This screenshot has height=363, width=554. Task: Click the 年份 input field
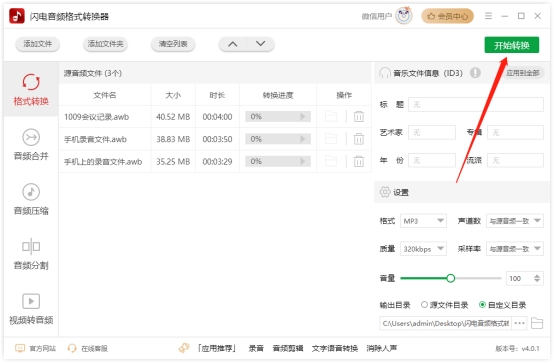pyautogui.click(x=432, y=160)
